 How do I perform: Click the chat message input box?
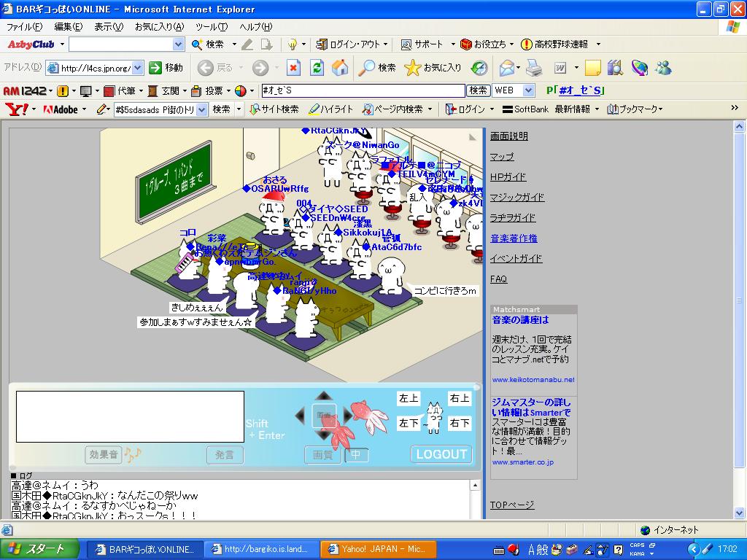(130, 416)
